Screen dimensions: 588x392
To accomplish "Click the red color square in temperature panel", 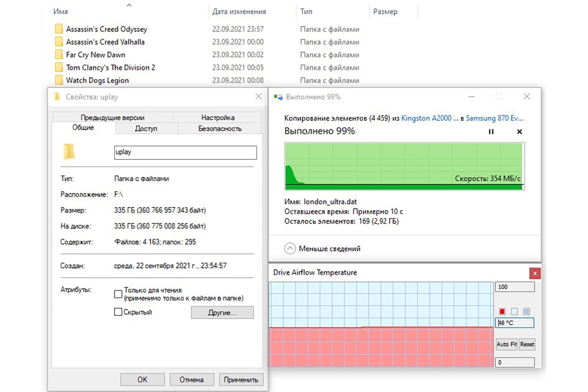I will (502, 311).
